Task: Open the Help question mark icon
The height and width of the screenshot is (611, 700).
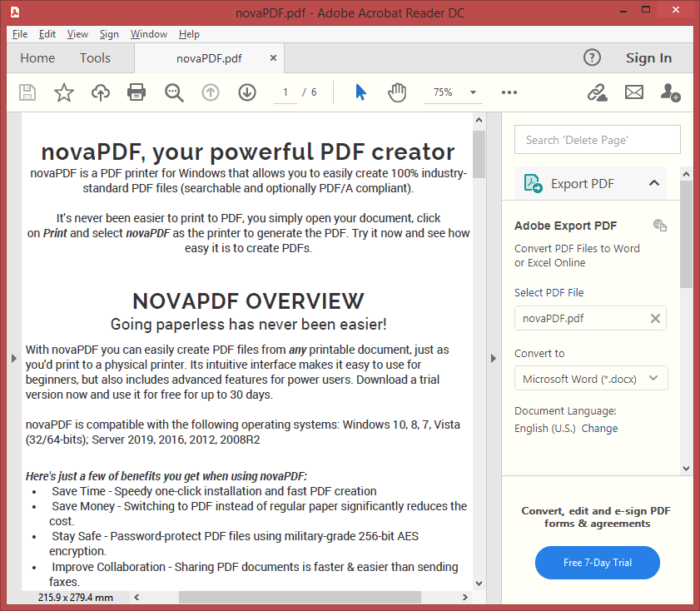Action: click(592, 57)
